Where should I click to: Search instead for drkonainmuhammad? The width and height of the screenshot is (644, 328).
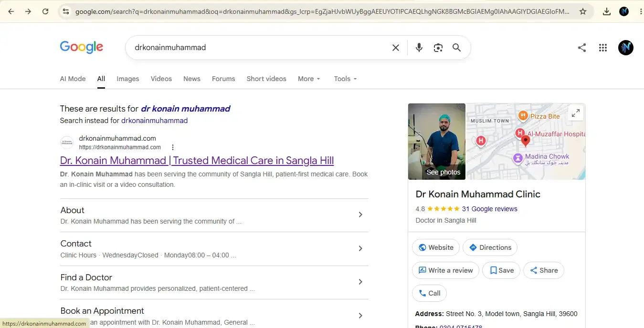pos(154,121)
